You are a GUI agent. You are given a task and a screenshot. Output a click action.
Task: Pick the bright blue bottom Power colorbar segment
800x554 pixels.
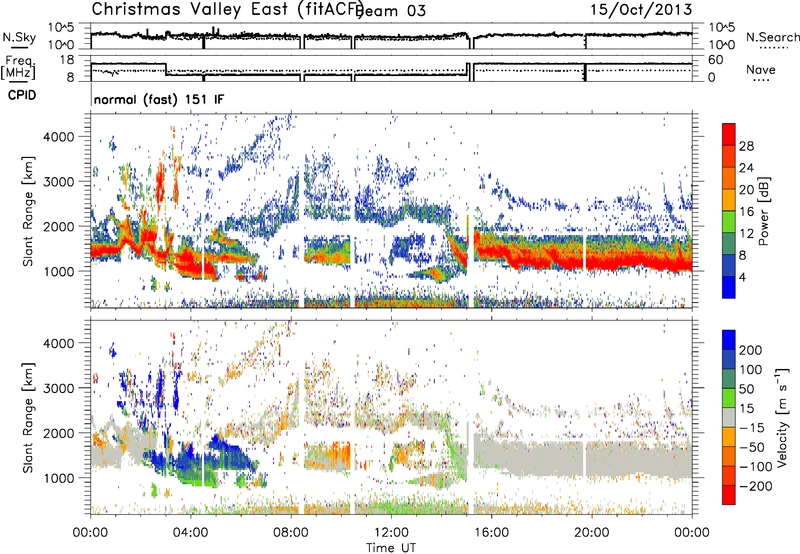click(729, 287)
